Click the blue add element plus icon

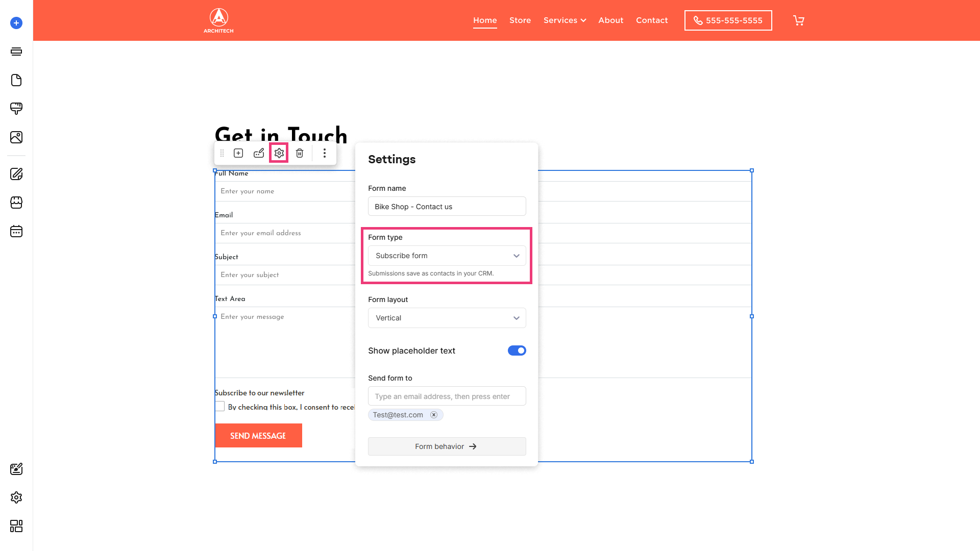[x=16, y=23]
